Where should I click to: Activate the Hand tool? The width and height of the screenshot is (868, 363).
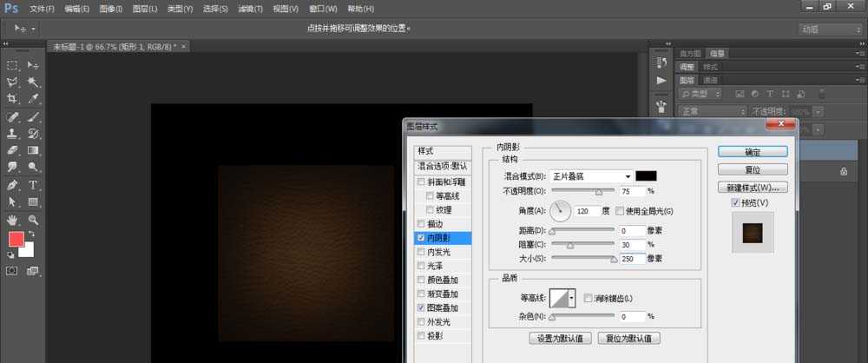12,220
